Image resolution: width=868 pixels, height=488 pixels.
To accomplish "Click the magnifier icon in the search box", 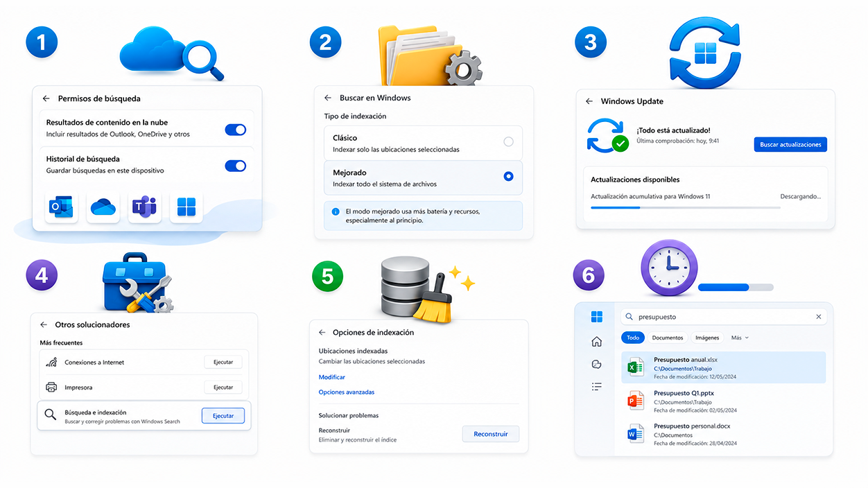I will 630,317.
